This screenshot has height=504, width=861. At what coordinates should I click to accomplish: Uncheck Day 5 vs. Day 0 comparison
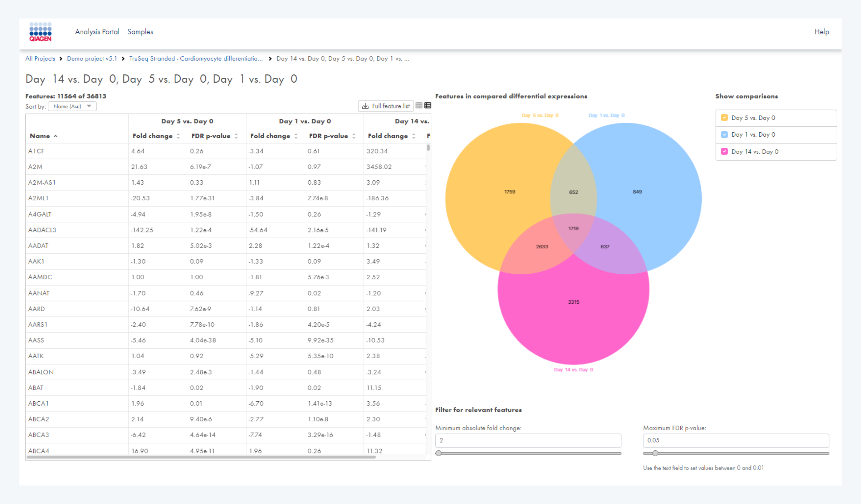tap(724, 117)
